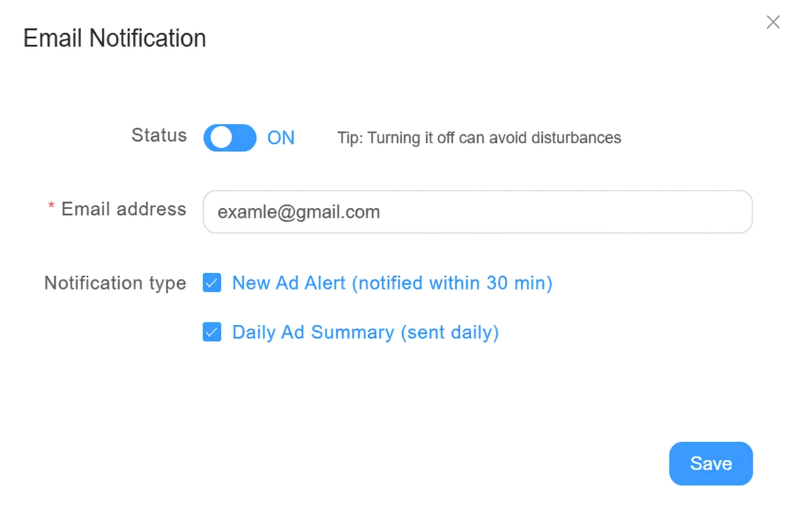Viewport: 798px width, 532px height.
Task: Click the blue checkmark icon before New Ad Alert
Action: coord(212,283)
